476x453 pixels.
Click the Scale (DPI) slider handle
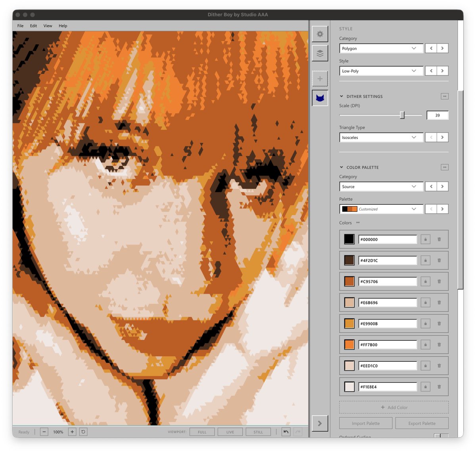click(x=402, y=115)
